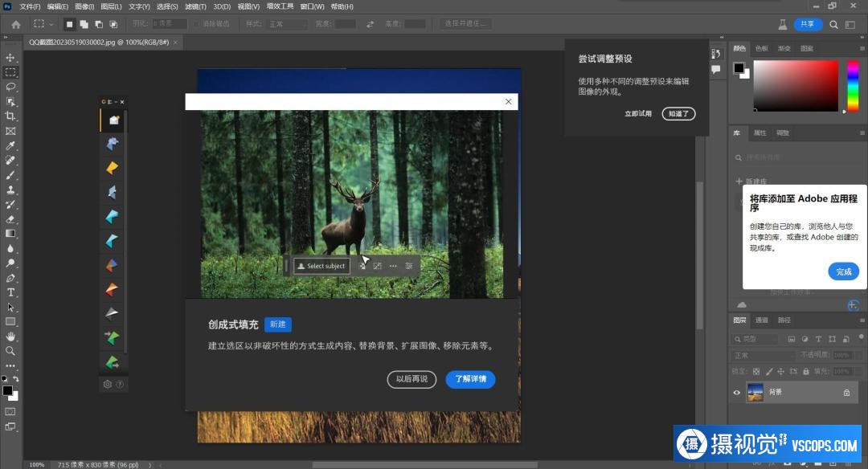Viewport: 868px width, 469px height.
Task: Choose Add to Selection mode button
Action: click(84, 24)
